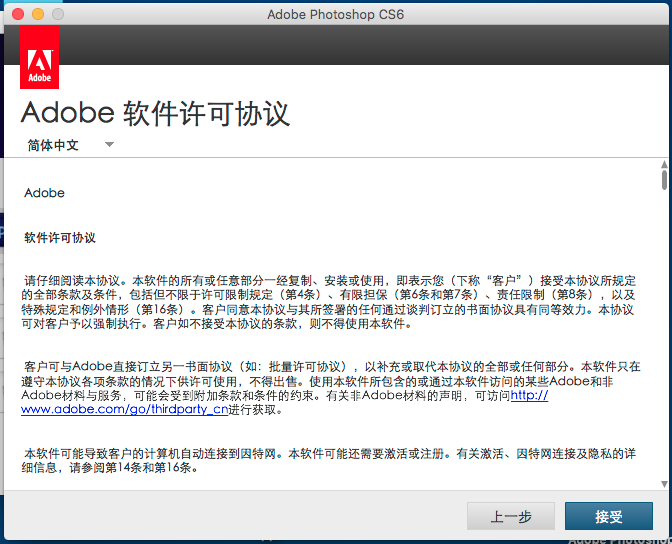Click the language dropdown arrow
The width and height of the screenshot is (672, 544).
(109, 144)
